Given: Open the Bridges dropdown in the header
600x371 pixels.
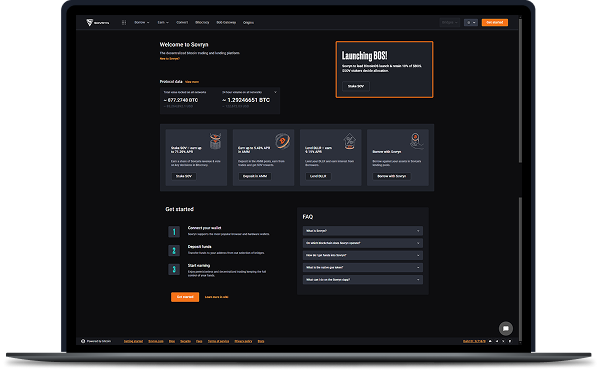Looking at the screenshot, I should pyautogui.click(x=450, y=23).
